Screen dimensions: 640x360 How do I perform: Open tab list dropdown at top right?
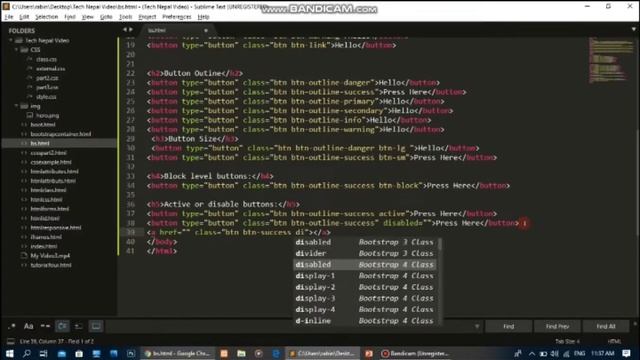click(633, 29)
